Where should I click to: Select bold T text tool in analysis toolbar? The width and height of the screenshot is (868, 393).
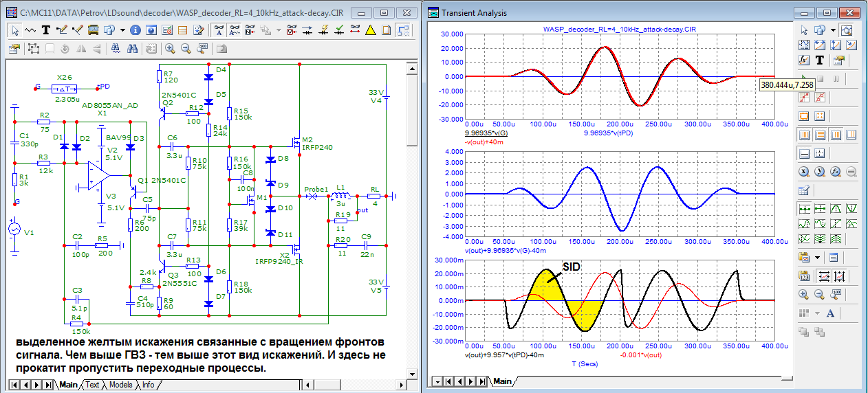click(820, 60)
